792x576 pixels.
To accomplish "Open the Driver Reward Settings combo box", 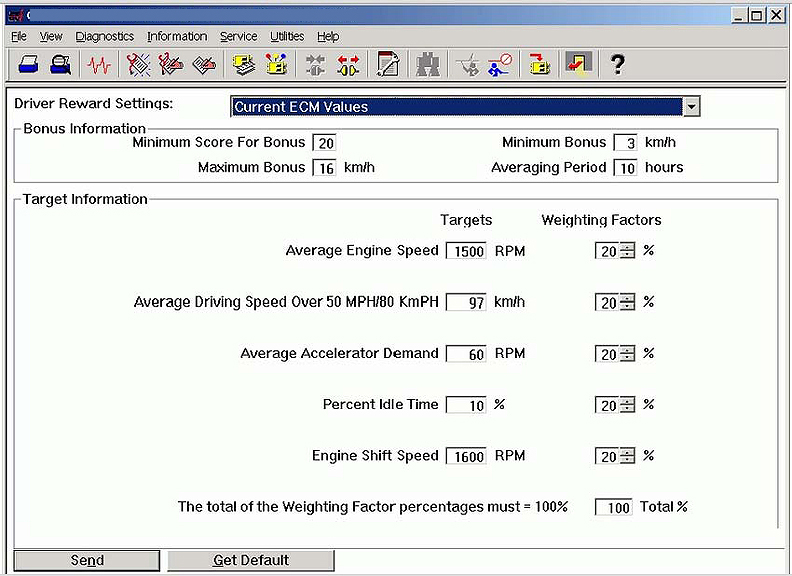I will [x=465, y=107].
